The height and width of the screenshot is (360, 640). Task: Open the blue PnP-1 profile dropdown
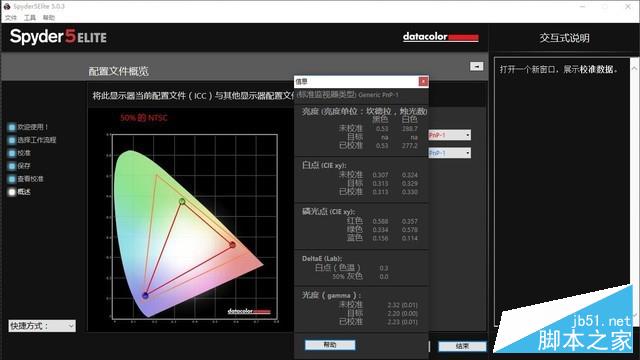click(449, 153)
